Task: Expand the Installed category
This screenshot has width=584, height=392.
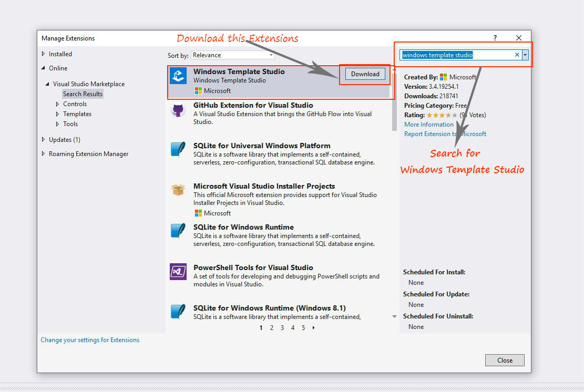Action: click(43, 54)
